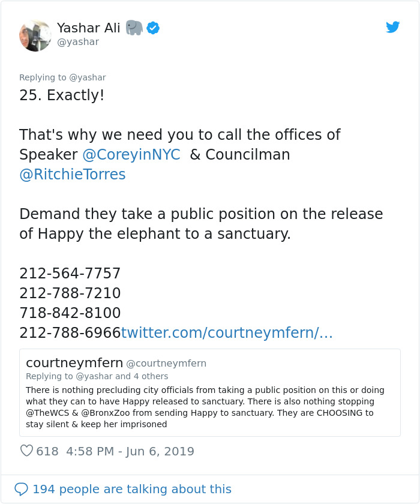This screenshot has height=504, width=420.
Task: Click the 618 like count
Action: pyautogui.click(x=48, y=451)
